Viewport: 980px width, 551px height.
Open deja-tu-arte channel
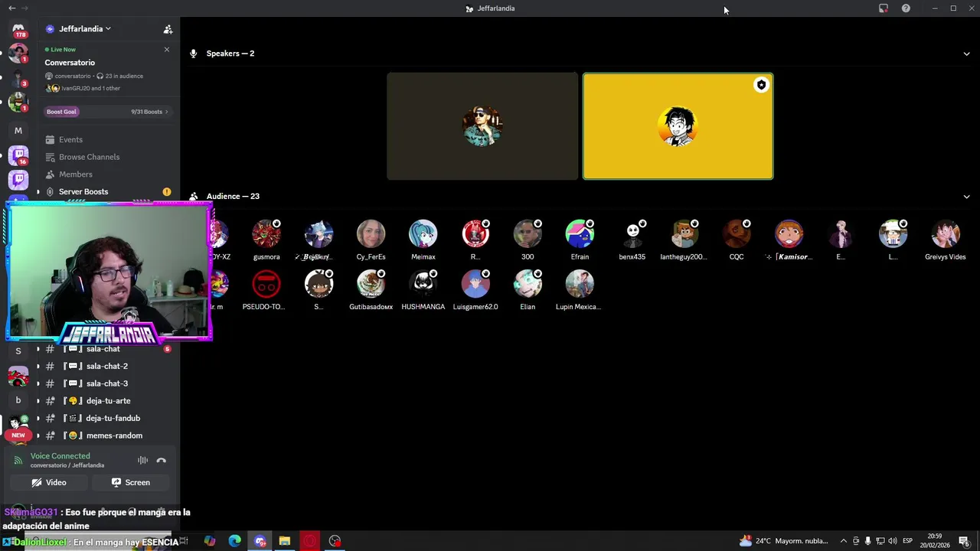tap(108, 401)
